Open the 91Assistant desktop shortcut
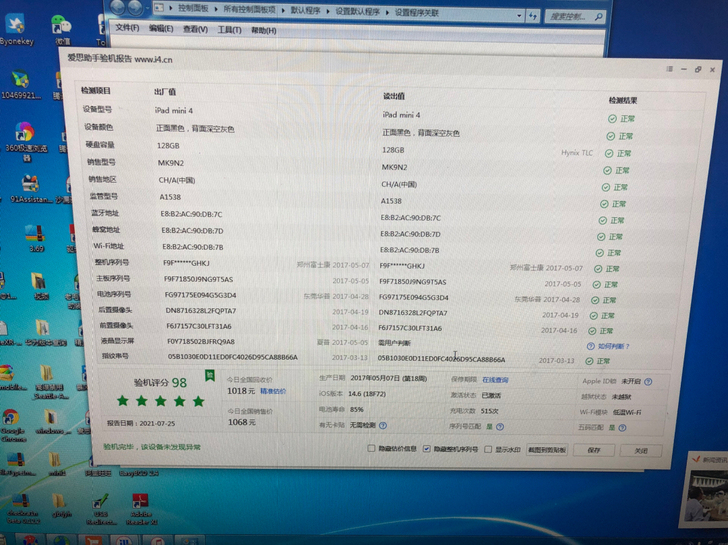The image size is (728, 545). click(31, 189)
